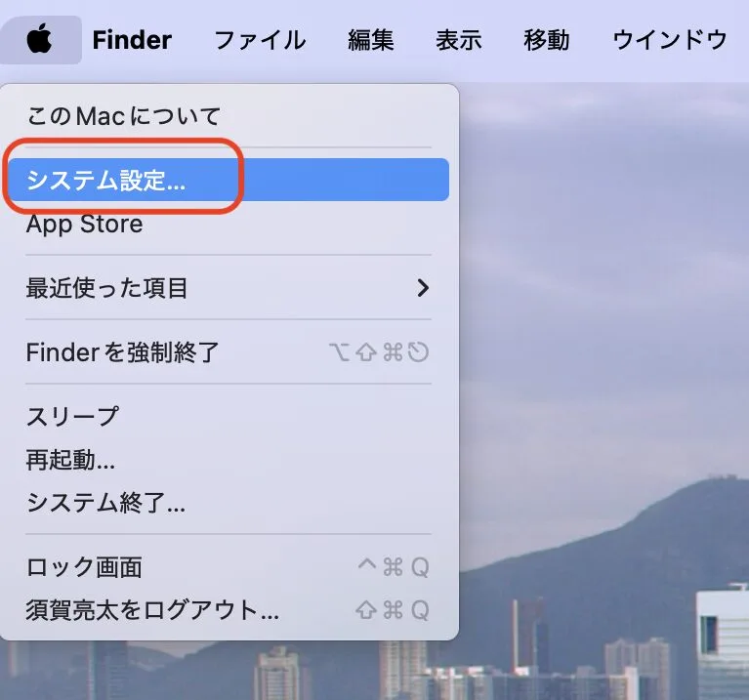This screenshot has width=749, height=700.
Task: Click the Apple logo menu icon
Action: pyautogui.click(x=40, y=39)
